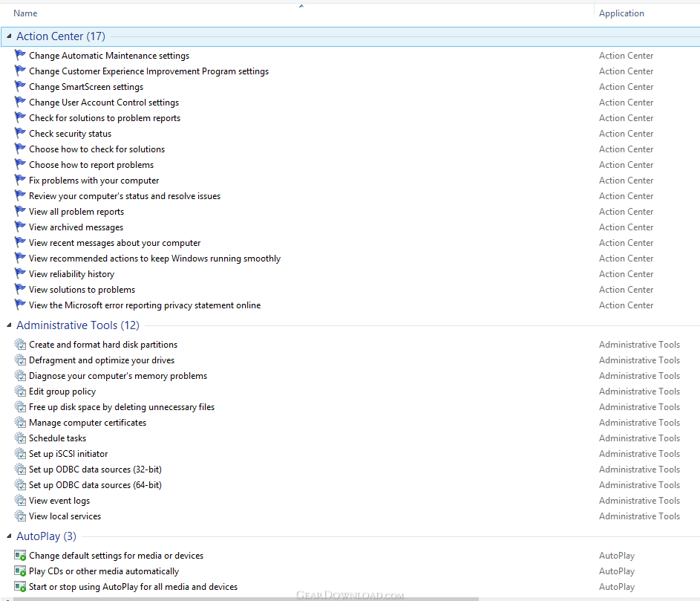Image resolution: width=700 pixels, height=601 pixels.
Task: Click gear icon next to Schedule tasks
Action: 20,438
